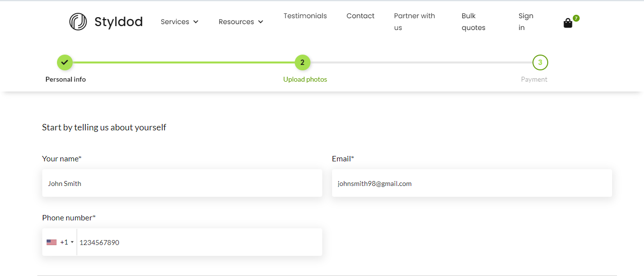Expand the Resources dropdown menu

pyautogui.click(x=241, y=22)
